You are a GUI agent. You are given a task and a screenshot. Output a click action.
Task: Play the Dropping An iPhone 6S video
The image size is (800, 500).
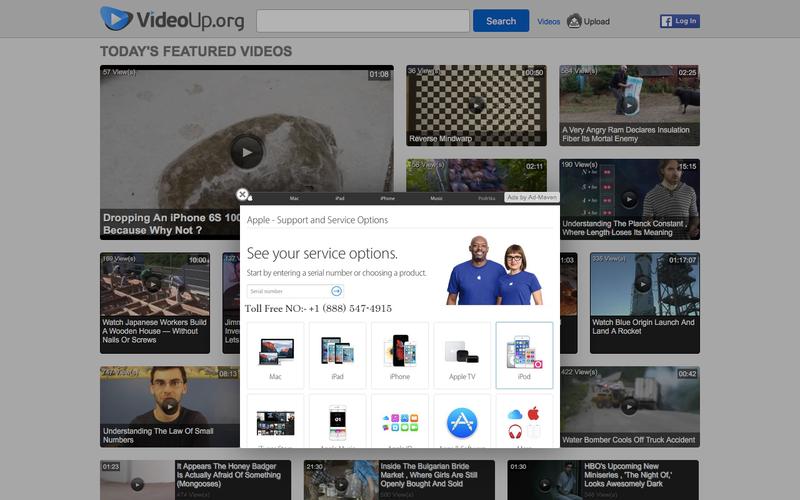point(247,152)
